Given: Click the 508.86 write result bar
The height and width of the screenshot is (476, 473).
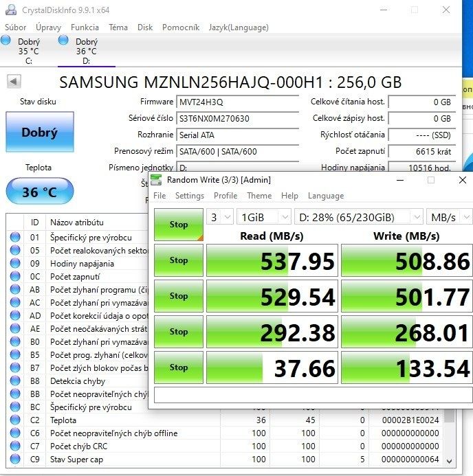Looking at the screenshot, I should 407,260.
